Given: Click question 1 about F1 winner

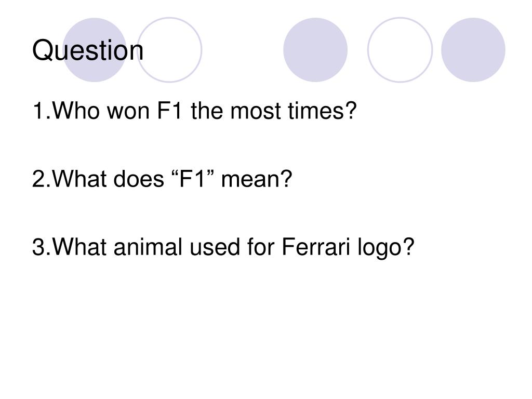Looking at the screenshot, I should pos(194,111).
